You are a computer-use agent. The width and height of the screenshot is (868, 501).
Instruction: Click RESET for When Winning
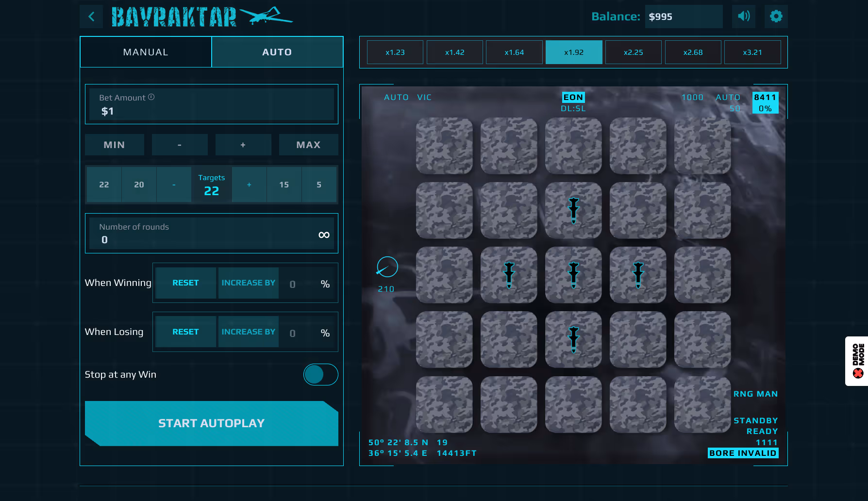coord(185,283)
